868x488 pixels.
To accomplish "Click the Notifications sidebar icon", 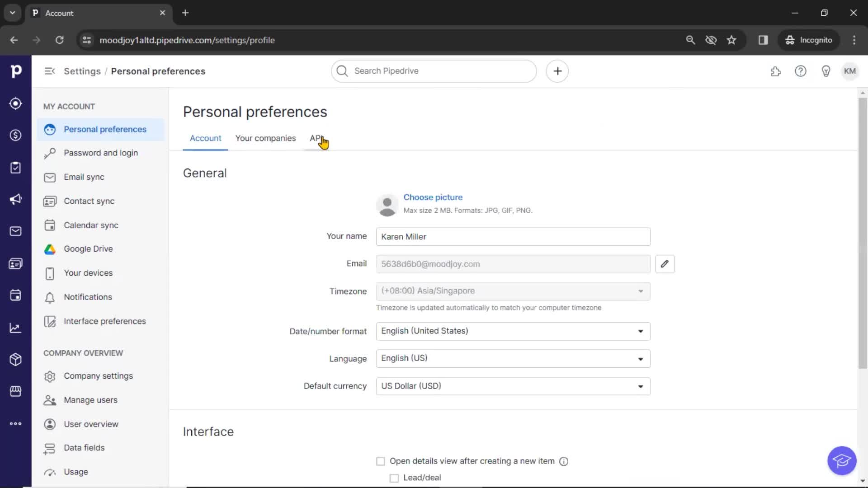I will [49, 297].
